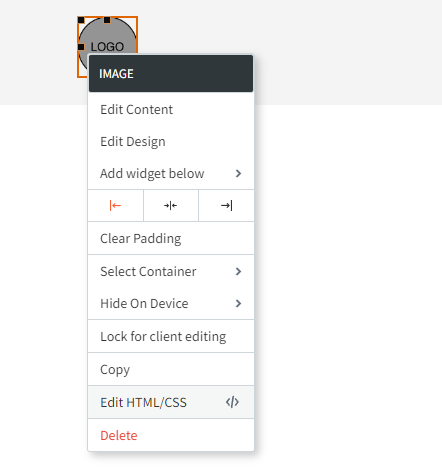Viewport: 442px width, 472px height.
Task: Center-align the image widget
Action: [x=171, y=206]
